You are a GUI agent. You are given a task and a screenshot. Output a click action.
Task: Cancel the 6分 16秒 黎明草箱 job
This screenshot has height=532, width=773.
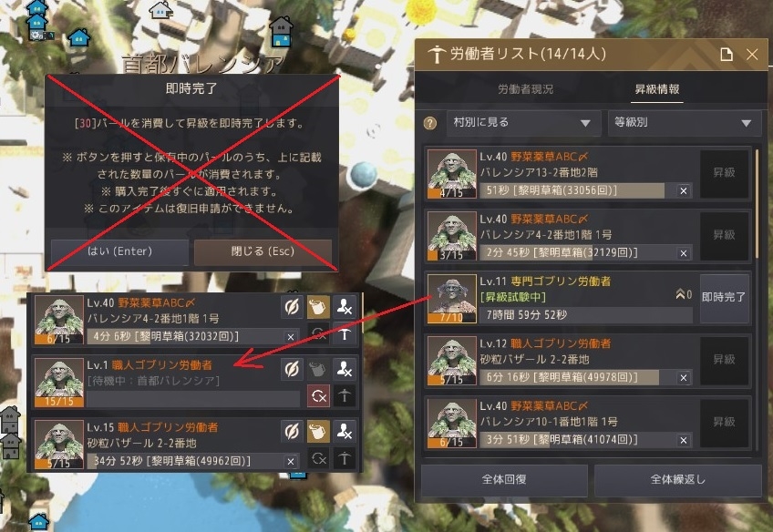tap(684, 378)
